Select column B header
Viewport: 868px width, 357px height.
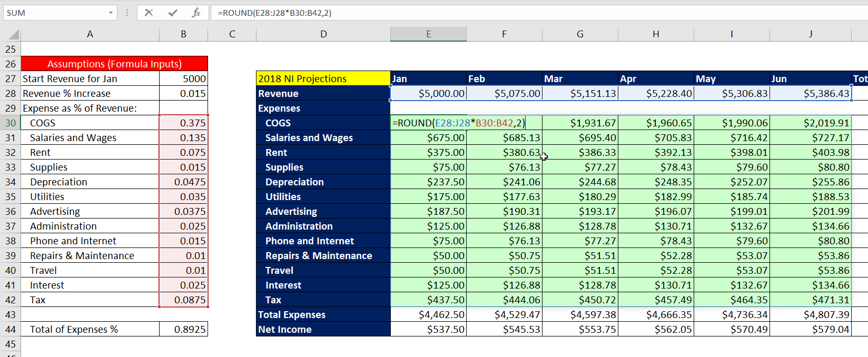(183, 34)
